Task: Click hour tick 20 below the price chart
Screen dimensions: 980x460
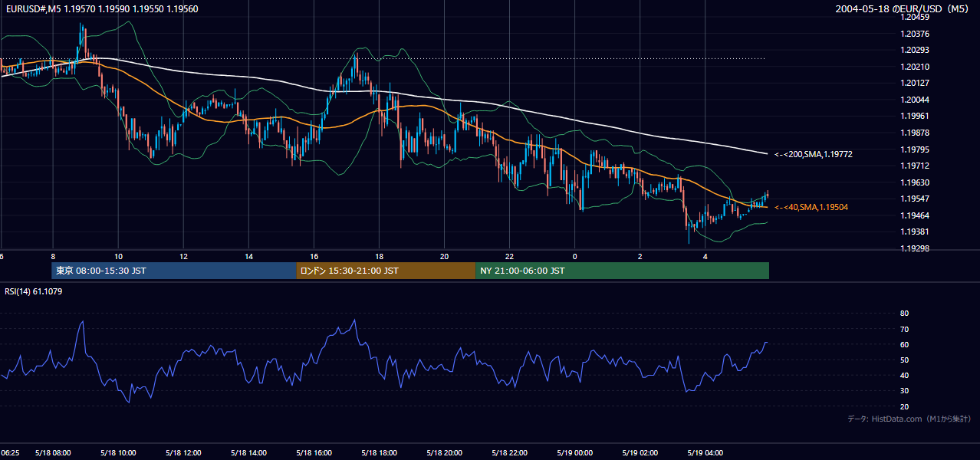Action: 444,256
